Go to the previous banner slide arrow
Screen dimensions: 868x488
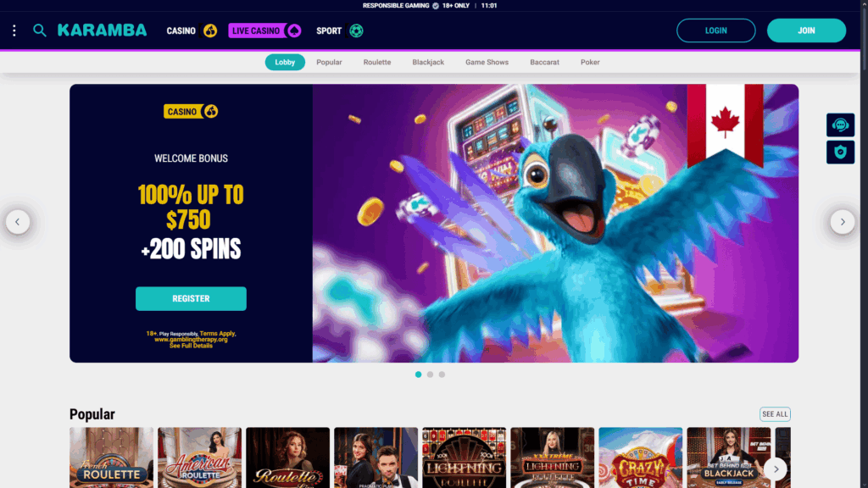pyautogui.click(x=18, y=222)
